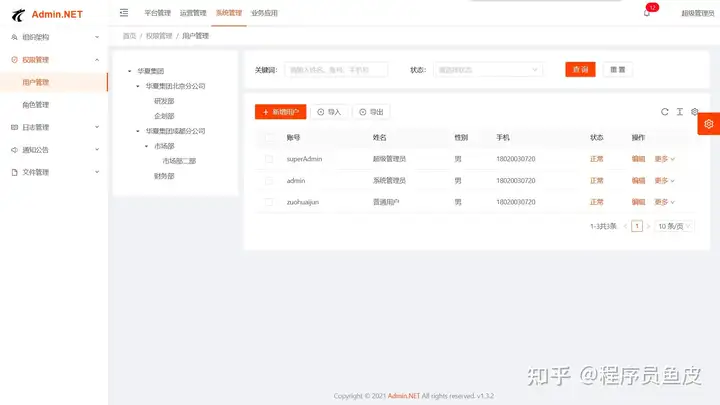Select the 企划部 tree node
The width and height of the screenshot is (720, 405).
(164, 116)
